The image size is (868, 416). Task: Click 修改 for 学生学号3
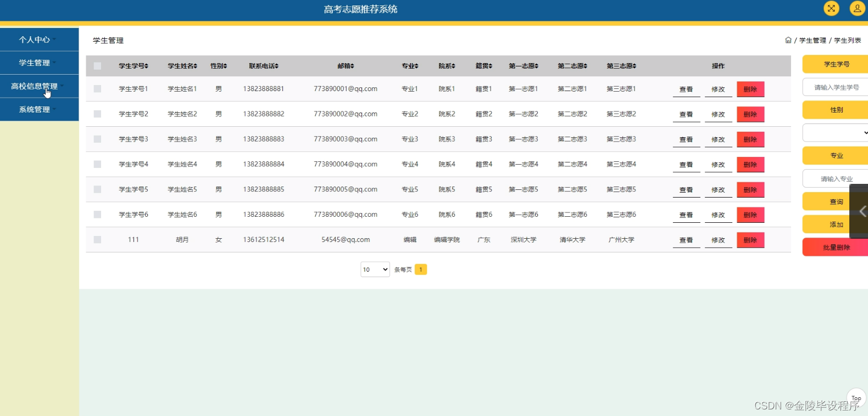[718, 139]
